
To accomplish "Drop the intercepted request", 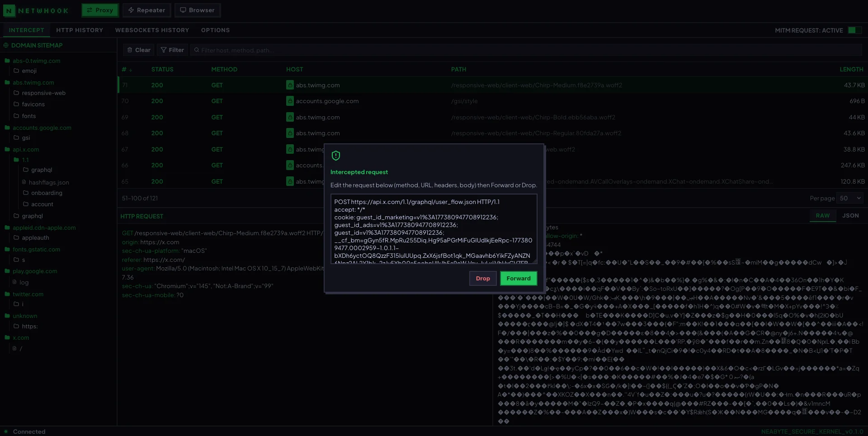I will 483,278.
